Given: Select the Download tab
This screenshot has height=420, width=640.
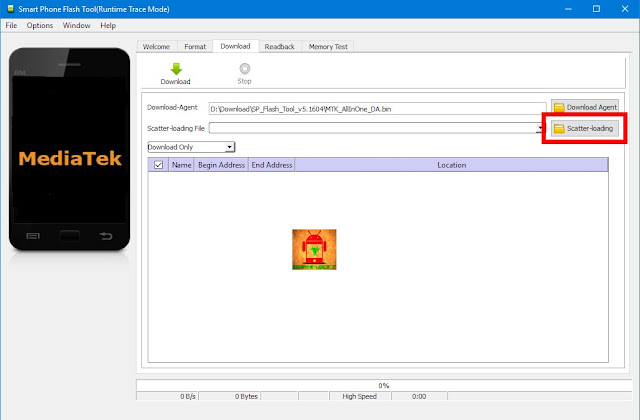Looking at the screenshot, I should [236, 46].
